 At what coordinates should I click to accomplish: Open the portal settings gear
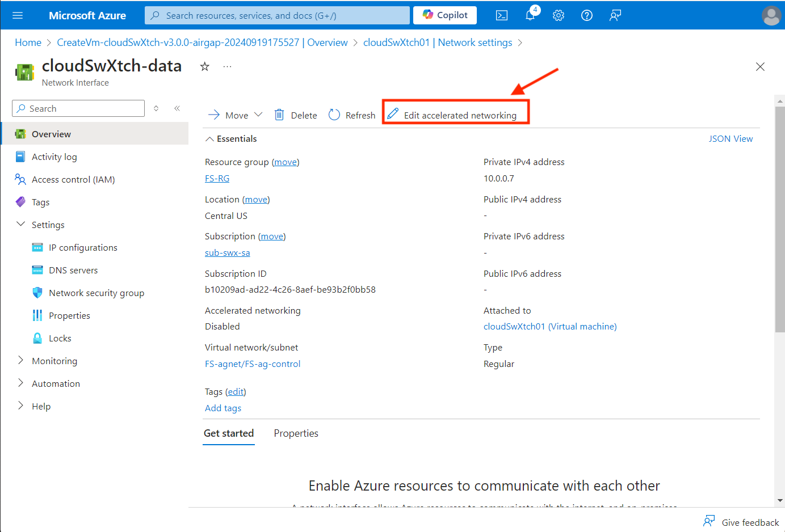[x=558, y=15]
